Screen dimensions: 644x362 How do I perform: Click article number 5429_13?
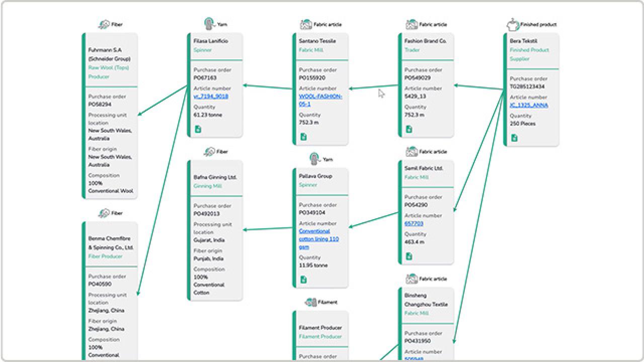click(x=415, y=96)
